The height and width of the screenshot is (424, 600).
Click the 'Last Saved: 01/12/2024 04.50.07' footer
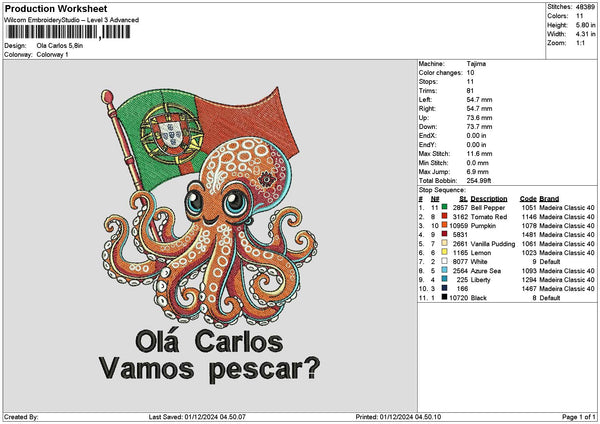(197, 417)
